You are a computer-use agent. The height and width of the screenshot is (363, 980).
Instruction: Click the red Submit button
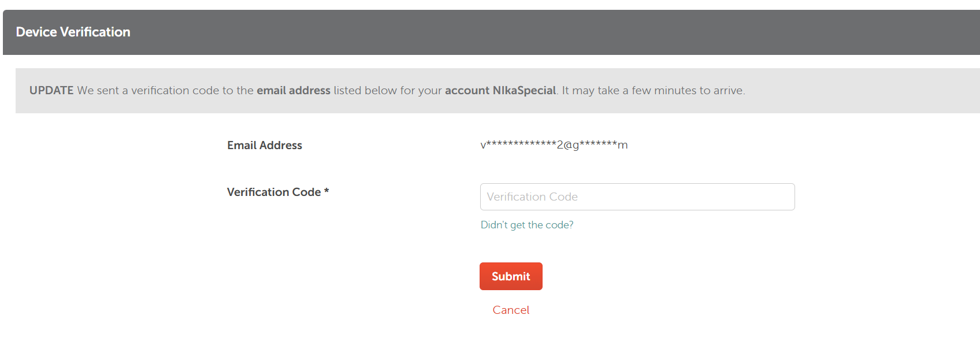(511, 276)
